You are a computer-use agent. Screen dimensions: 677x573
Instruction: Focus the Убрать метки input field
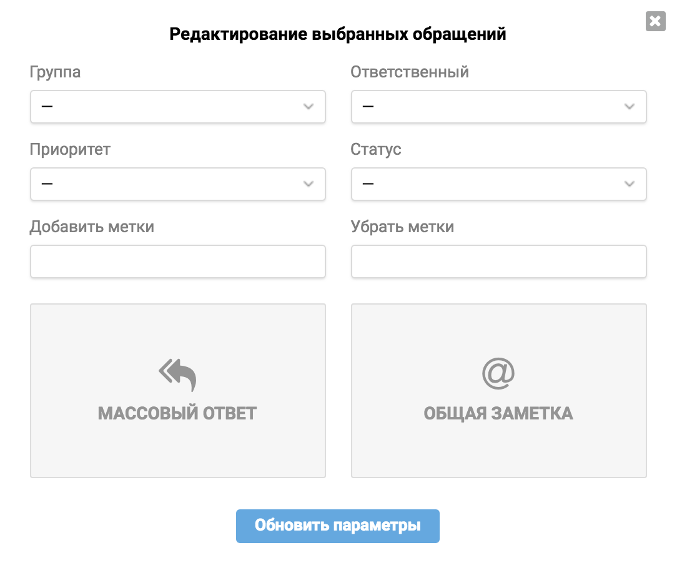pyautogui.click(x=499, y=261)
